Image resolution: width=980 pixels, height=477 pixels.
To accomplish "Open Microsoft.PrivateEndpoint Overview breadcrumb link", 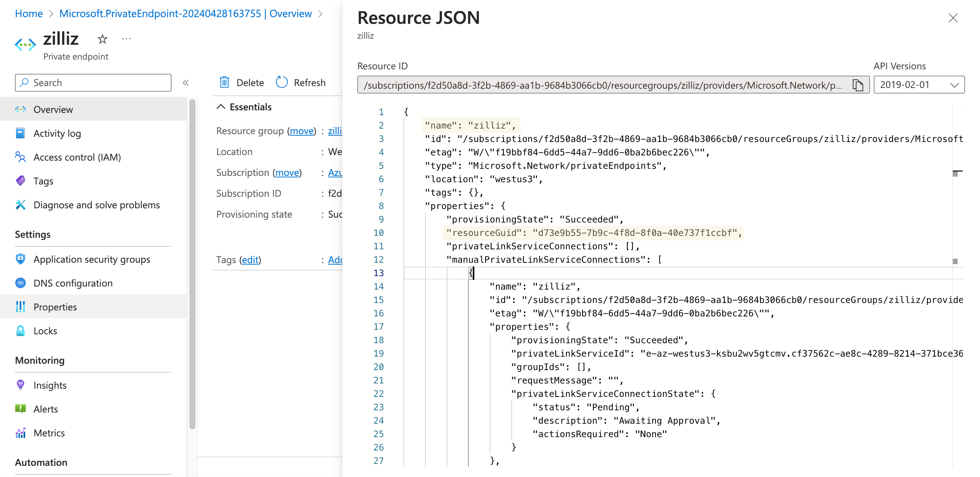I will [186, 14].
